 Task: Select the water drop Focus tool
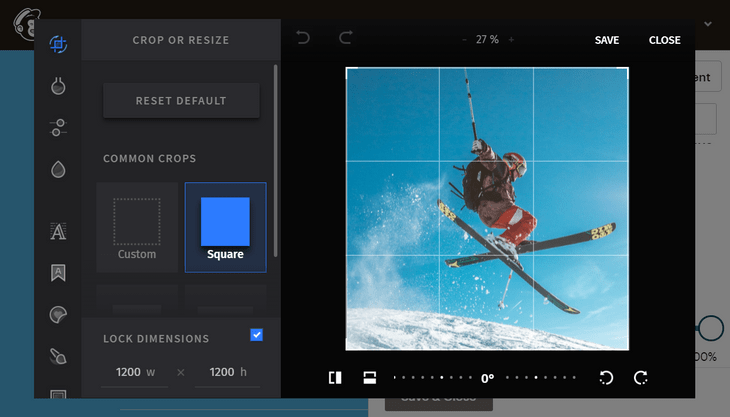pos(58,169)
